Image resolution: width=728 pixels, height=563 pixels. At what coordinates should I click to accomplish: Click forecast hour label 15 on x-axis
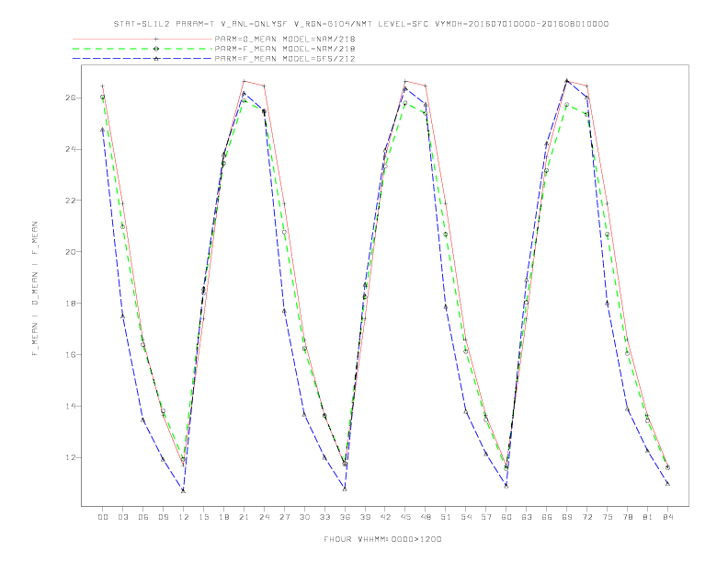pyautogui.click(x=203, y=517)
